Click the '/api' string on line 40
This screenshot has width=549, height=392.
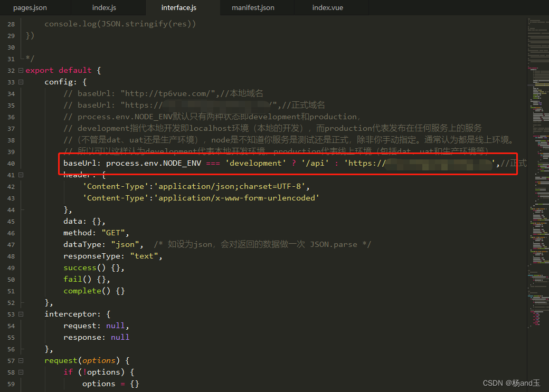tap(315, 163)
